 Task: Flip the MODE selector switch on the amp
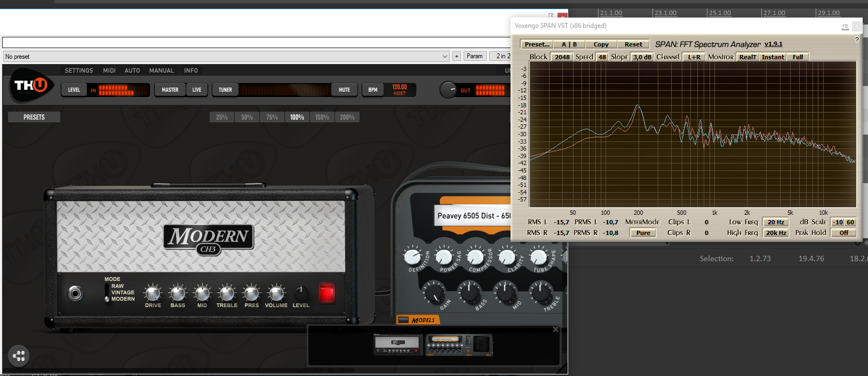(x=107, y=293)
